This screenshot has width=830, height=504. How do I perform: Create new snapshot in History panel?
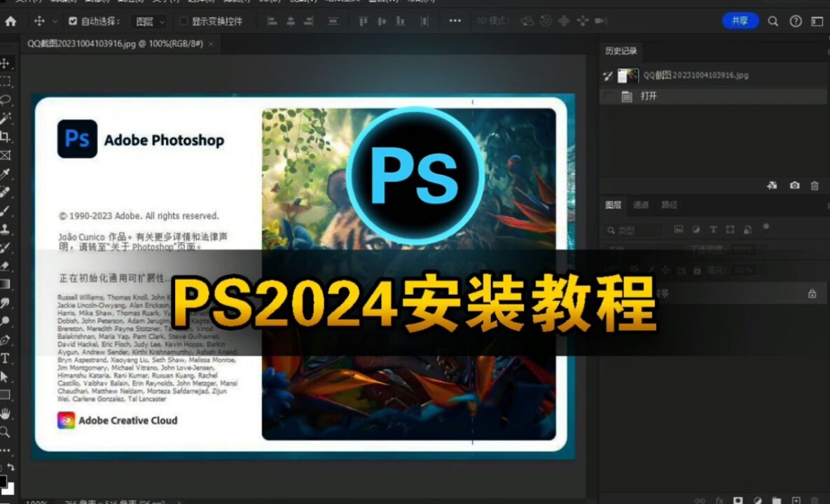(795, 185)
